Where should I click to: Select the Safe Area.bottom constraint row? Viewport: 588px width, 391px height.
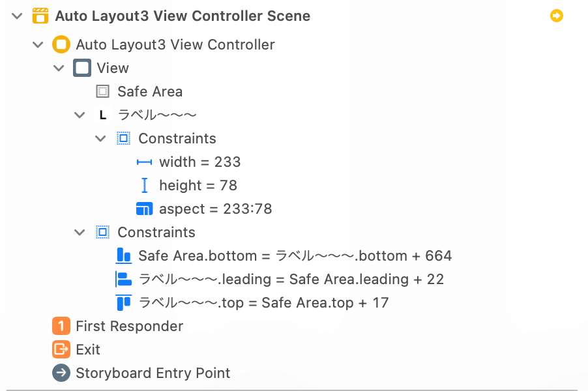click(x=284, y=255)
